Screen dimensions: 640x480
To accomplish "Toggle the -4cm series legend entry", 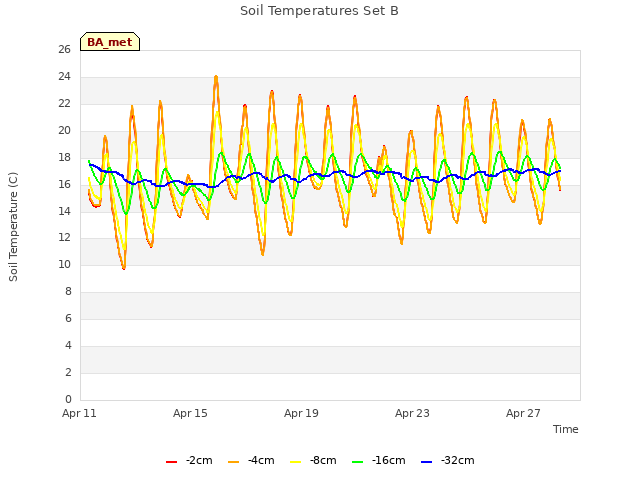I will 251,461.
